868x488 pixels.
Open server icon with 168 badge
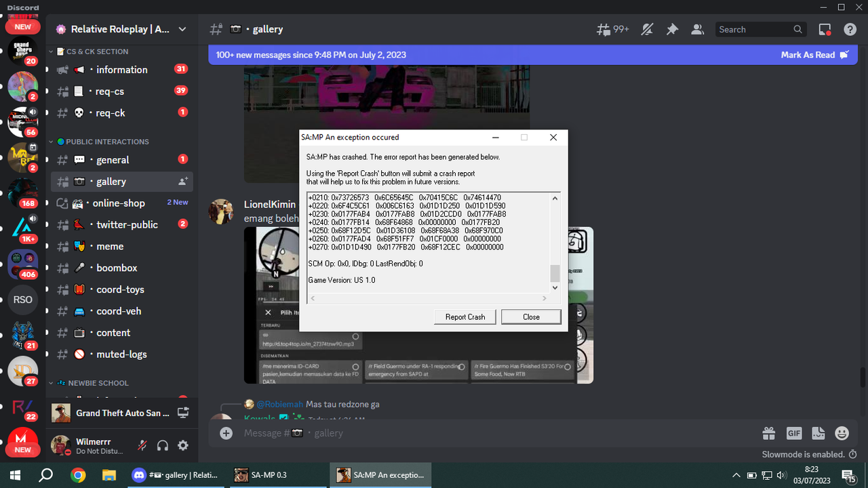pos(22,193)
